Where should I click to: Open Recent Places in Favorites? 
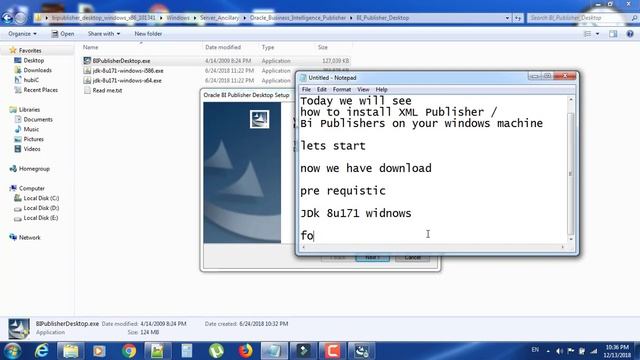40,90
